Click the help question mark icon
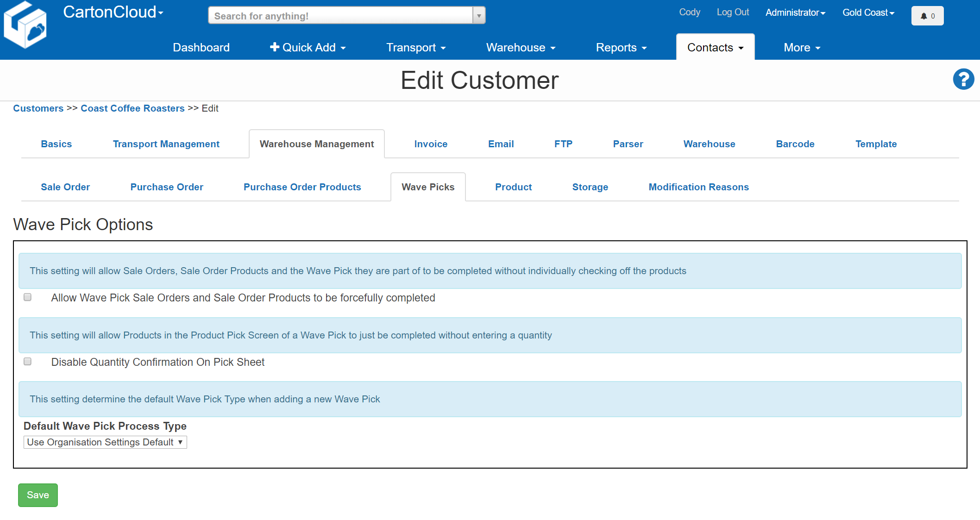Image resolution: width=980 pixels, height=520 pixels. point(963,79)
